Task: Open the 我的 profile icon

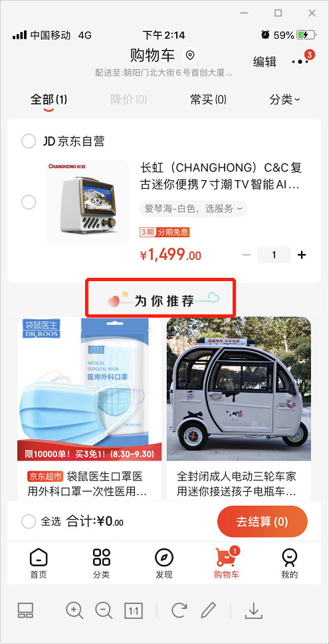Action: [x=290, y=558]
